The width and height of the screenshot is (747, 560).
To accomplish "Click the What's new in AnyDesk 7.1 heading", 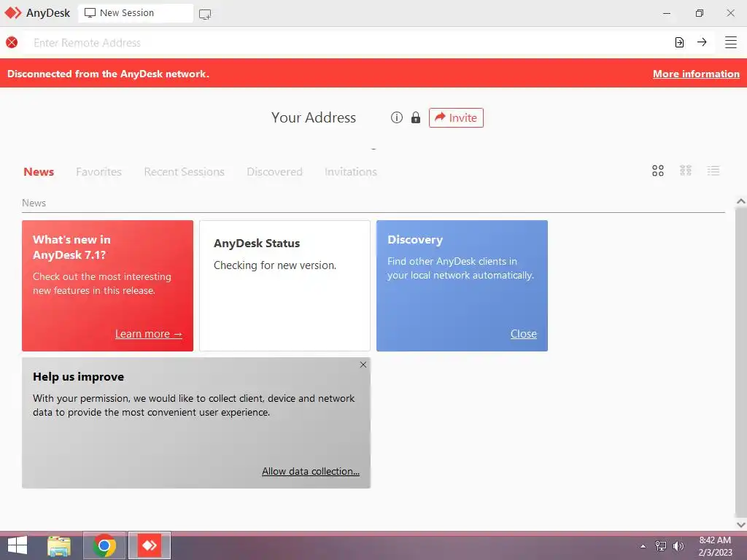I will [x=71, y=247].
